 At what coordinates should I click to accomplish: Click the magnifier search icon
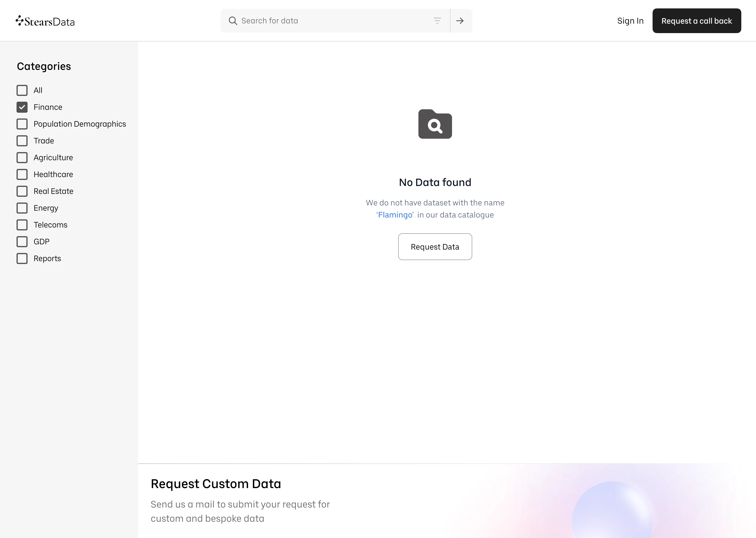click(233, 21)
